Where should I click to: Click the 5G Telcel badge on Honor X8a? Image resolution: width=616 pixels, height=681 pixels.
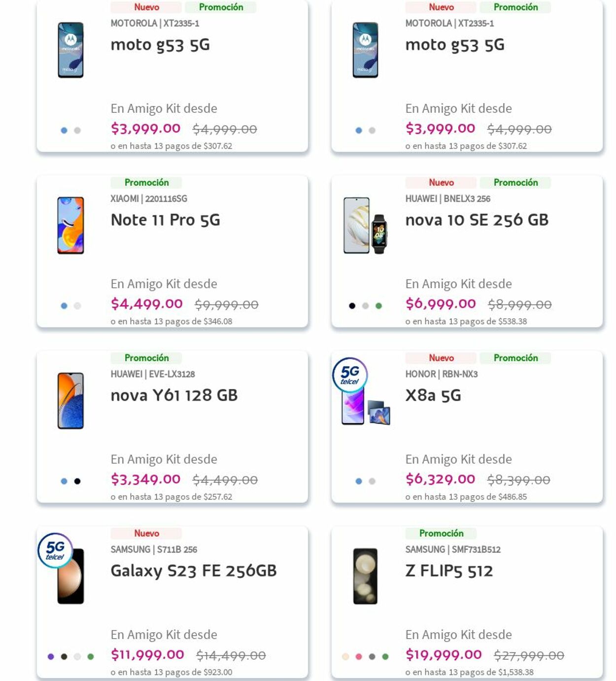350,375
